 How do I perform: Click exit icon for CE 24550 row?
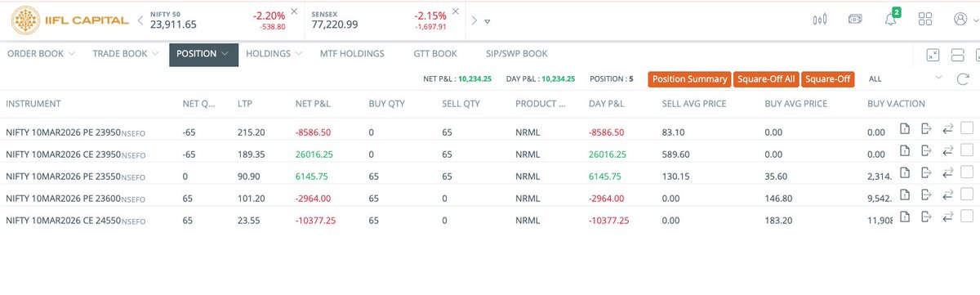926,216
